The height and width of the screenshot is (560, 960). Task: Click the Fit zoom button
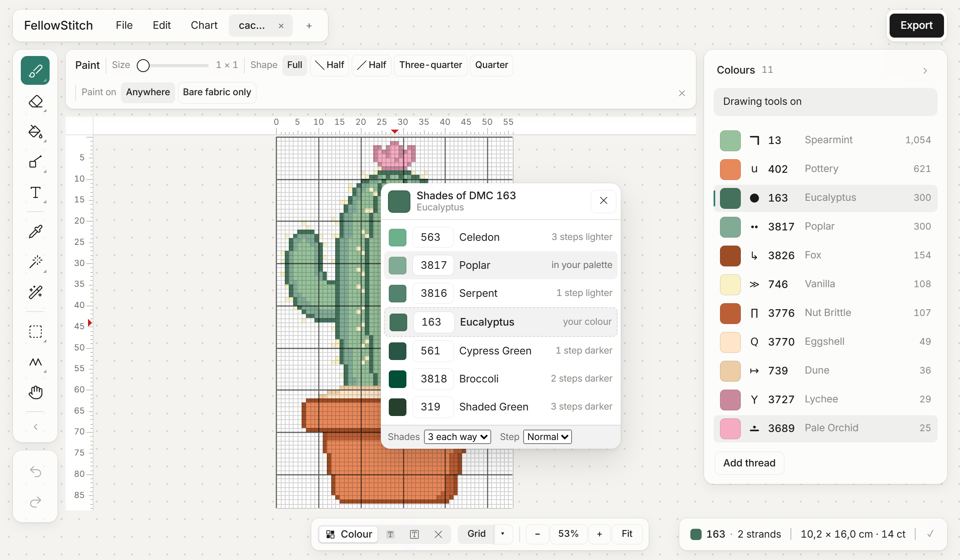[x=627, y=534]
